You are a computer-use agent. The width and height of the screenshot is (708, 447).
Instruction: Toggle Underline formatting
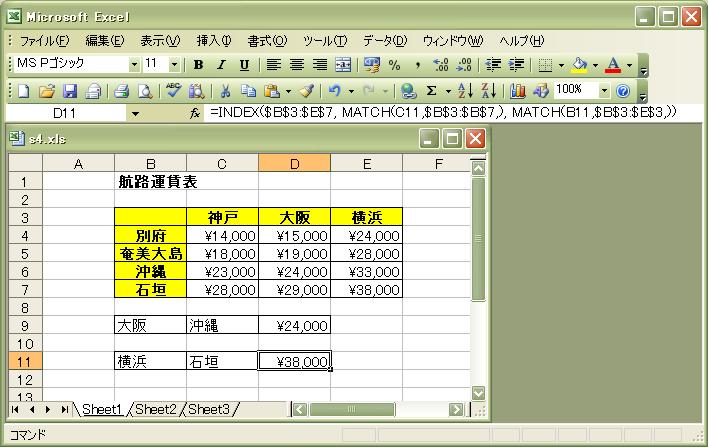(x=244, y=65)
